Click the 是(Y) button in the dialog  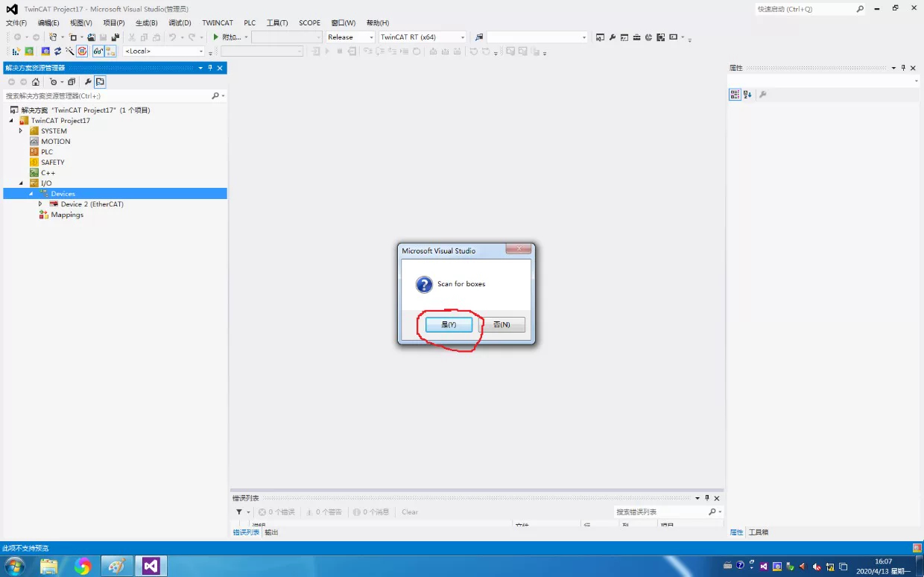pos(449,324)
